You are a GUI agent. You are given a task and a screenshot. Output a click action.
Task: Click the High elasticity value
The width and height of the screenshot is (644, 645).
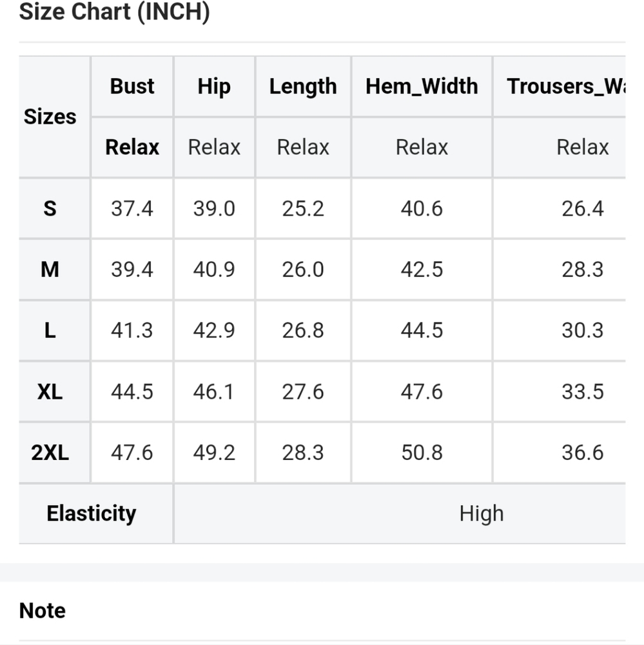(482, 513)
